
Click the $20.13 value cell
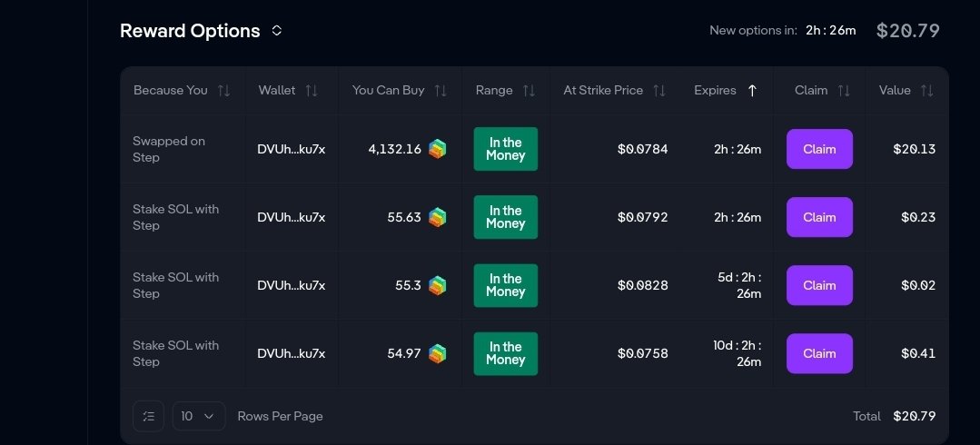coord(915,149)
